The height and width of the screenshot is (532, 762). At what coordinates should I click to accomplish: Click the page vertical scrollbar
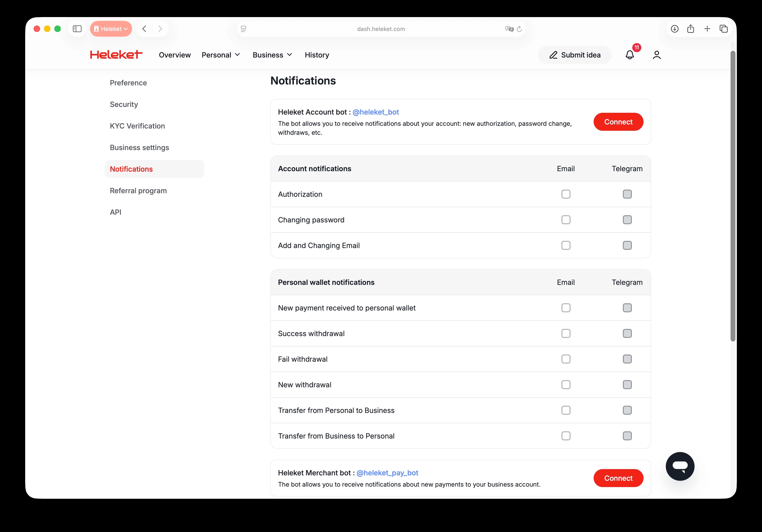[x=733, y=196]
